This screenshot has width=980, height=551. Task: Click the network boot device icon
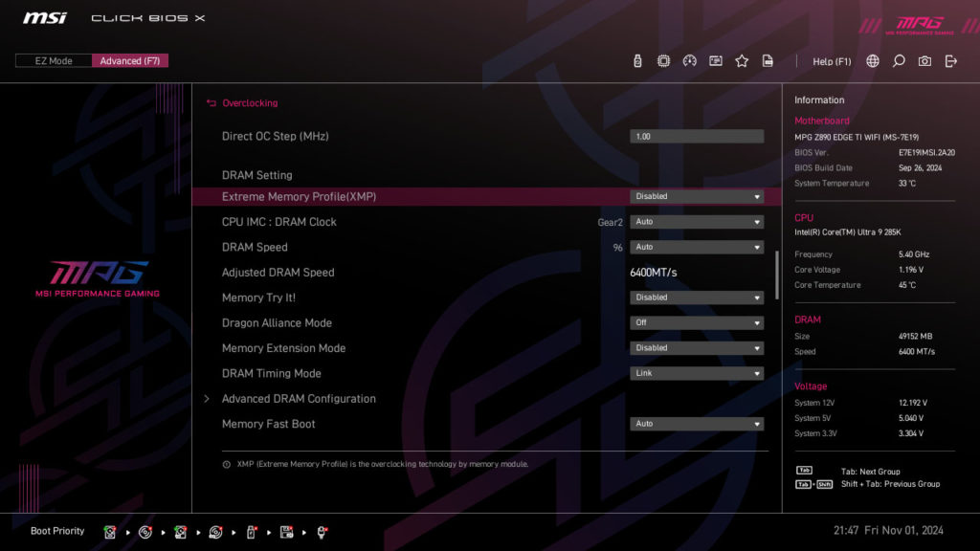[x=323, y=531]
